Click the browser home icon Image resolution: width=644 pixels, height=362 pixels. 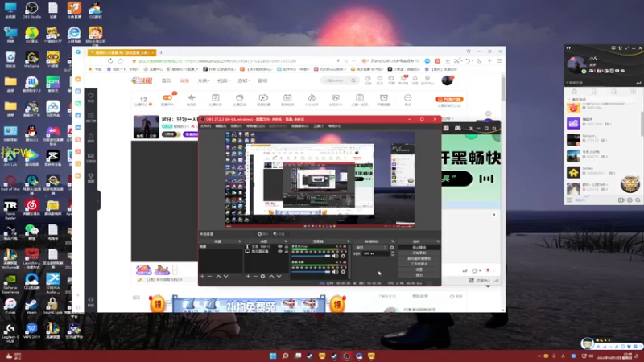(120, 61)
